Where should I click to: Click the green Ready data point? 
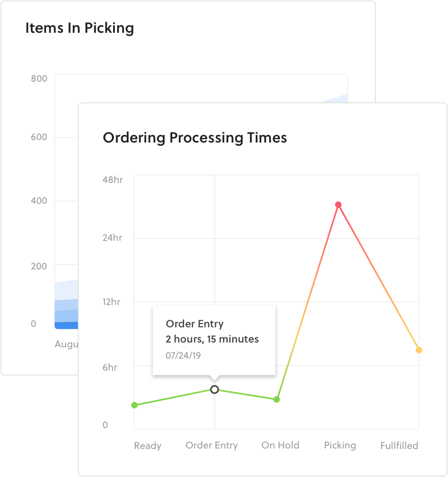coord(134,405)
